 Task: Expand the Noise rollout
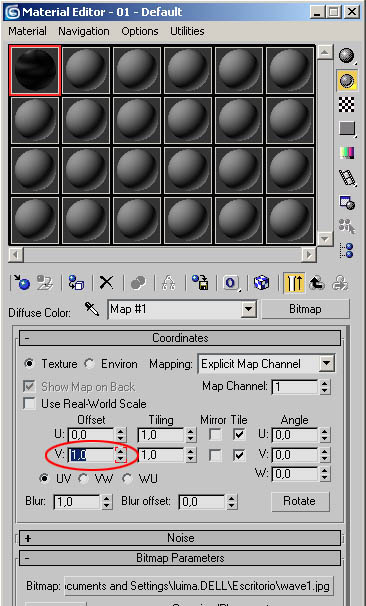coord(180,538)
